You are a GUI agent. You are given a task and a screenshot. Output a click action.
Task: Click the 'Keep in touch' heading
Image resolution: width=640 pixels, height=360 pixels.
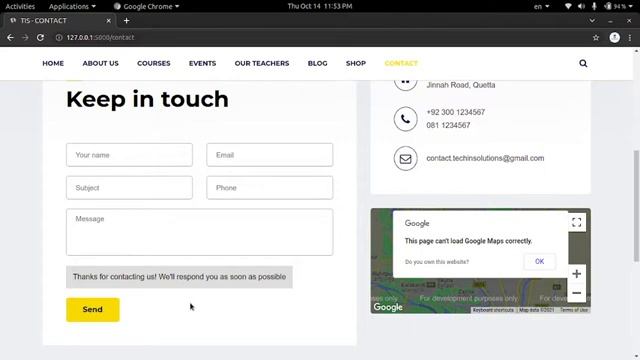147,99
